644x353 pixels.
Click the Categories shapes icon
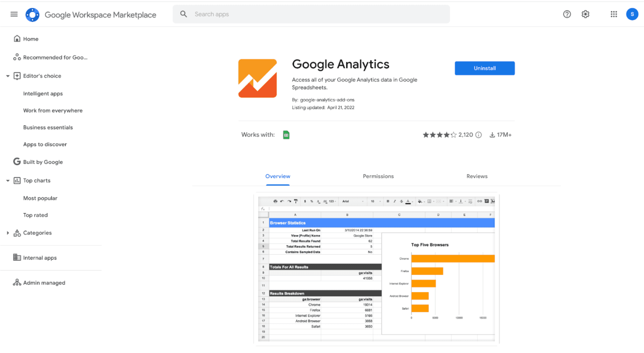(x=17, y=233)
